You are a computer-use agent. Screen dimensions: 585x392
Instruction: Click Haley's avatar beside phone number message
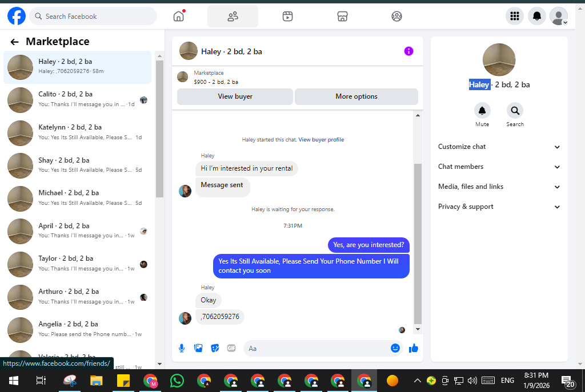click(185, 318)
